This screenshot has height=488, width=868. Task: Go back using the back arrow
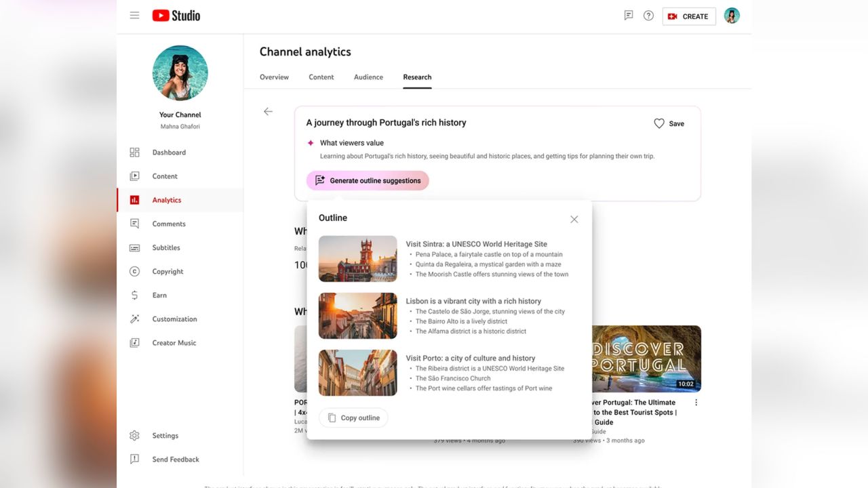coord(268,111)
